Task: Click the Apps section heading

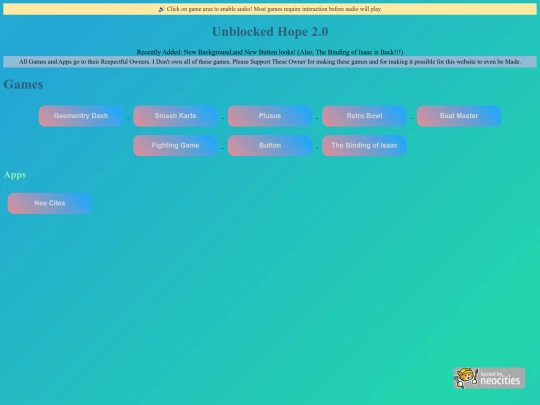Action: [x=15, y=175]
